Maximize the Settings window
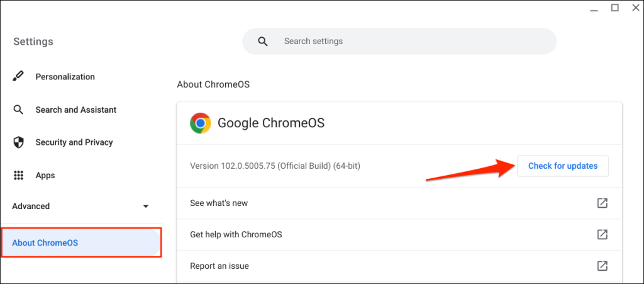The width and height of the screenshot is (644, 284). (x=614, y=8)
